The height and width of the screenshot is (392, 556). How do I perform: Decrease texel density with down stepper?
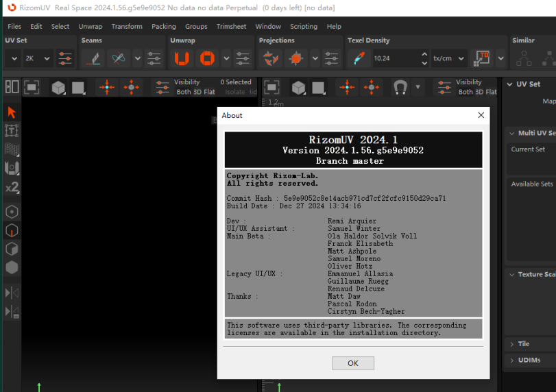(424, 63)
